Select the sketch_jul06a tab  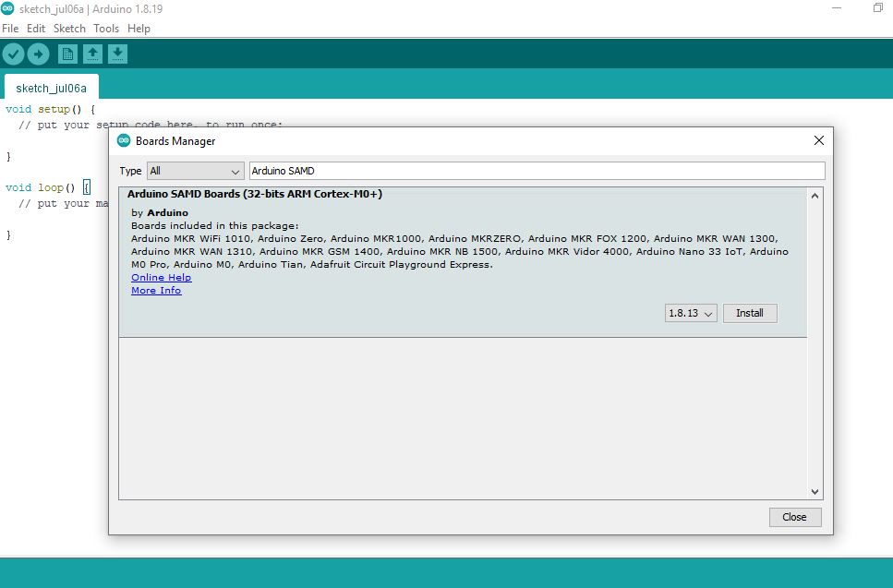[52, 88]
